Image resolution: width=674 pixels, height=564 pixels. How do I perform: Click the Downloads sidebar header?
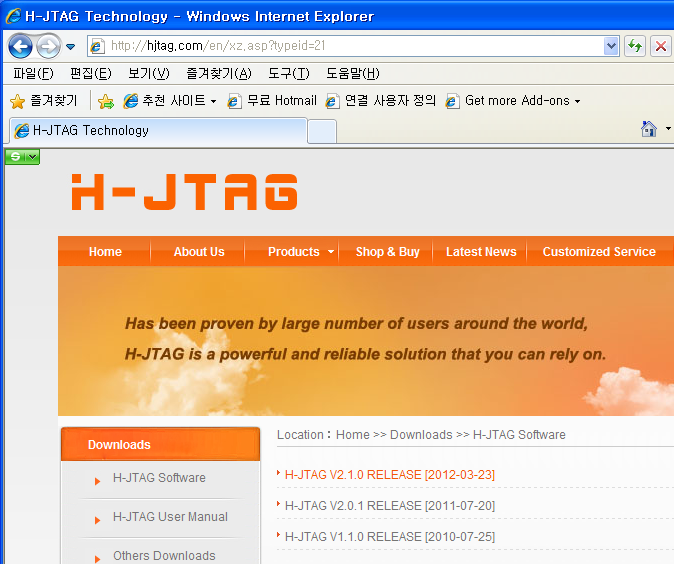coord(161,444)
